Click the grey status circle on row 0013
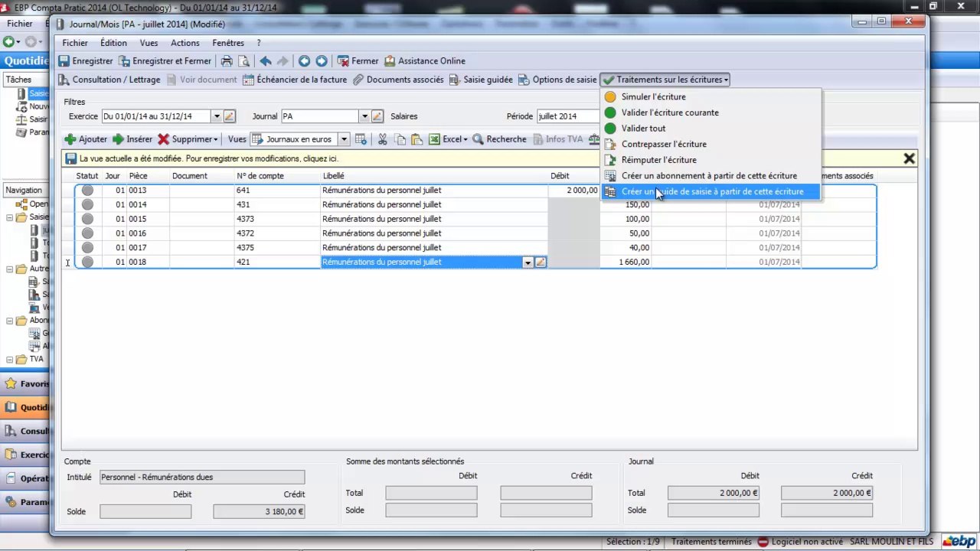 coord(87,191)
